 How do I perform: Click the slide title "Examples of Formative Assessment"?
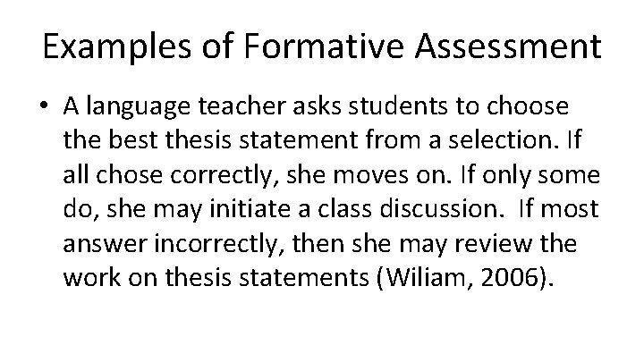click(x=322, y=46)
